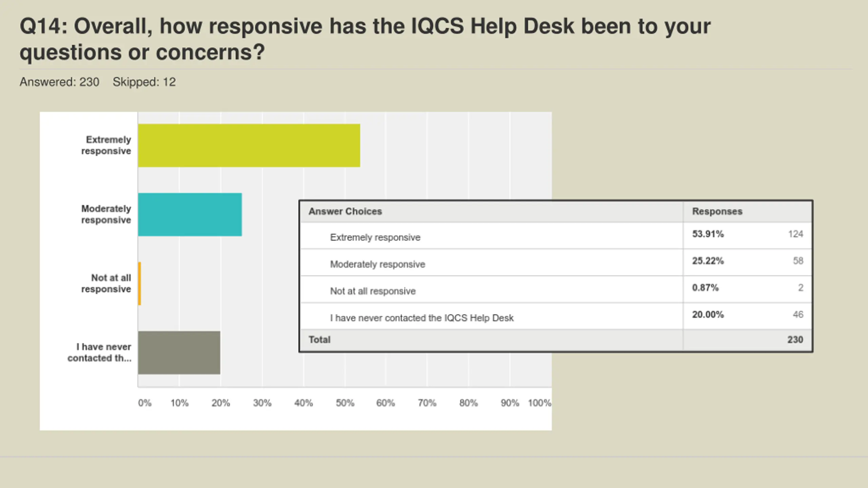Select the Moderately responsive table row label
Screen dimensions: 868x488
click(x=377, y=264)
